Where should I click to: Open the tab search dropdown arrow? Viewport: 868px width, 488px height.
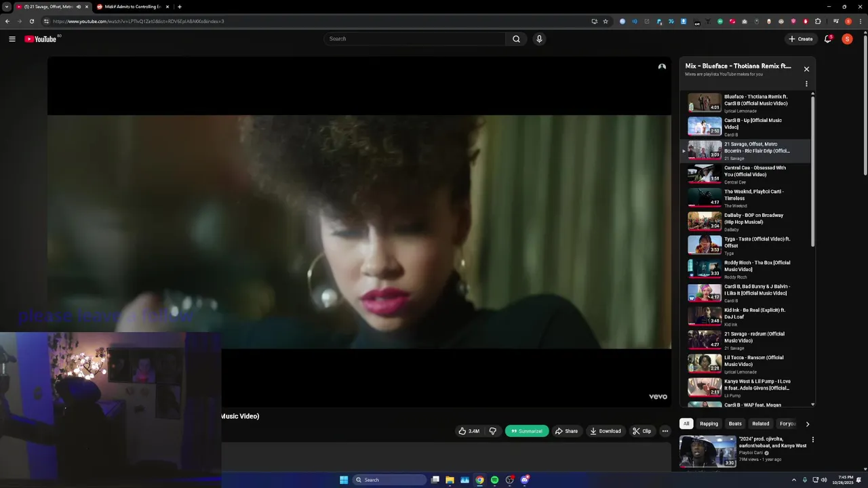click(7, 7)
